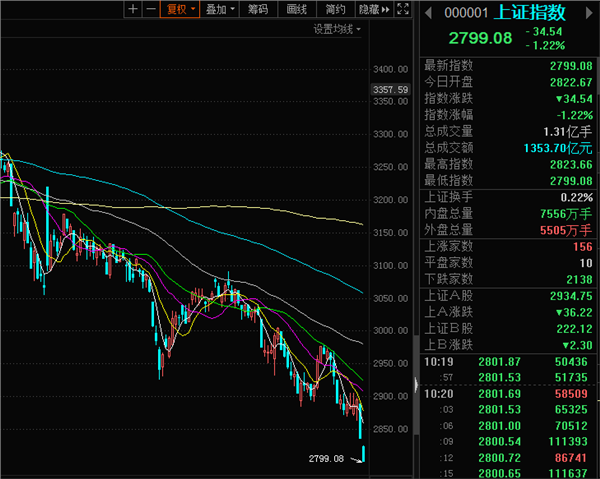The height and width of the screenshot is (479, 600).
Task: Click the 隐藏 panel button
Action: pyautogui.click(x=374, y=9)
